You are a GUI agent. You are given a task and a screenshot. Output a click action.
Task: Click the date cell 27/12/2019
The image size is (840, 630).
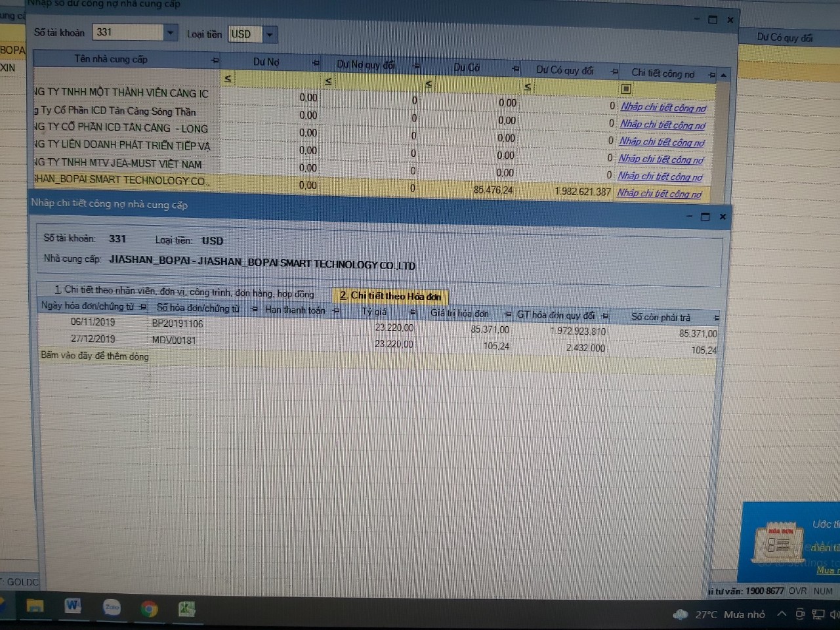pyautogui.click(x=93, y=339)
